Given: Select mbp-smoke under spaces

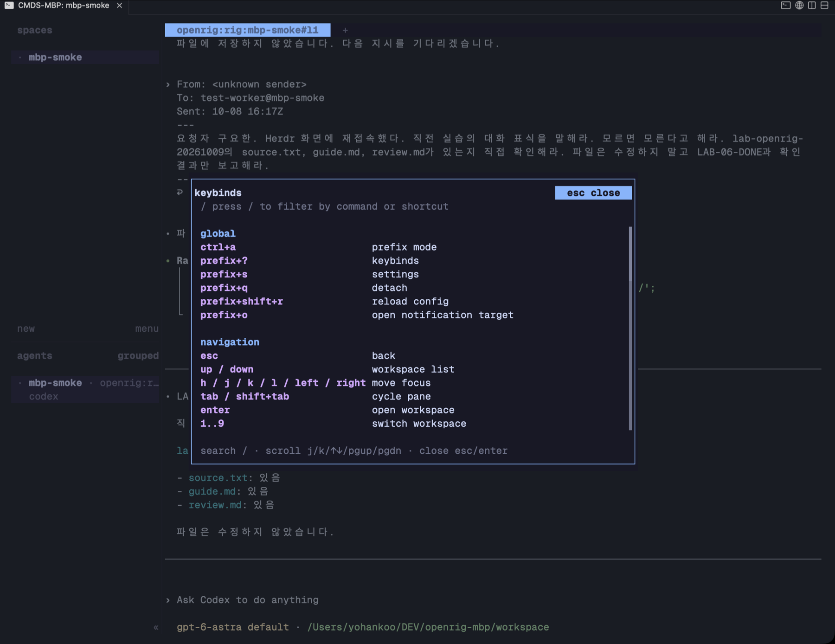Looking at the screenshot, I should tap(85, 58).
